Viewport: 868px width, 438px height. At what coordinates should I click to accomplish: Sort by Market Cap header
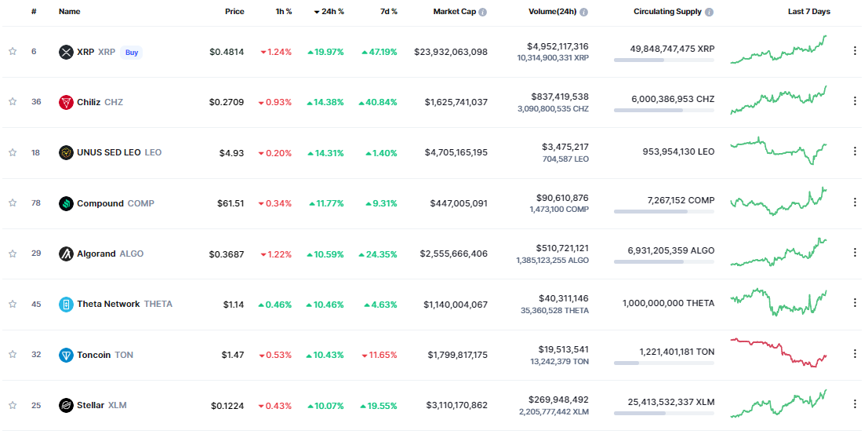[x=455, y=12]
